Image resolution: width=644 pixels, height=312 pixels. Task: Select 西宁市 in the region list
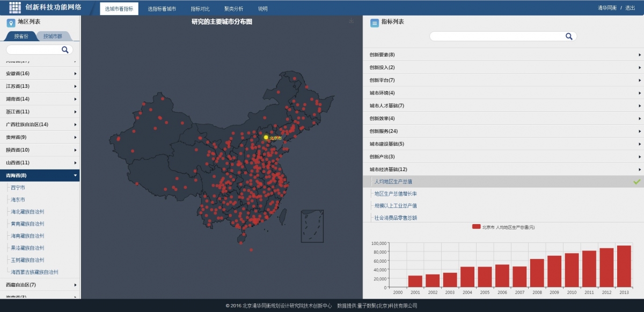click(18, 188)
